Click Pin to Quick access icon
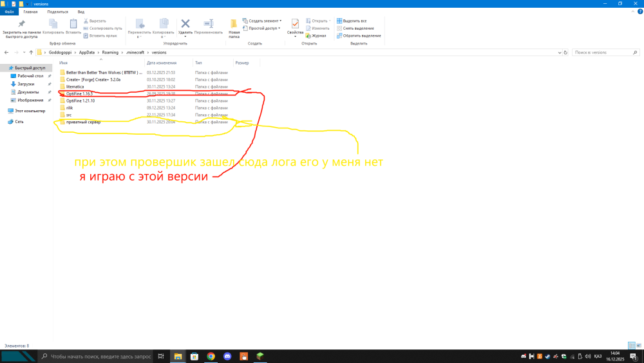The width and height of the screenshot is (644, 363). (x=21, y=24)
